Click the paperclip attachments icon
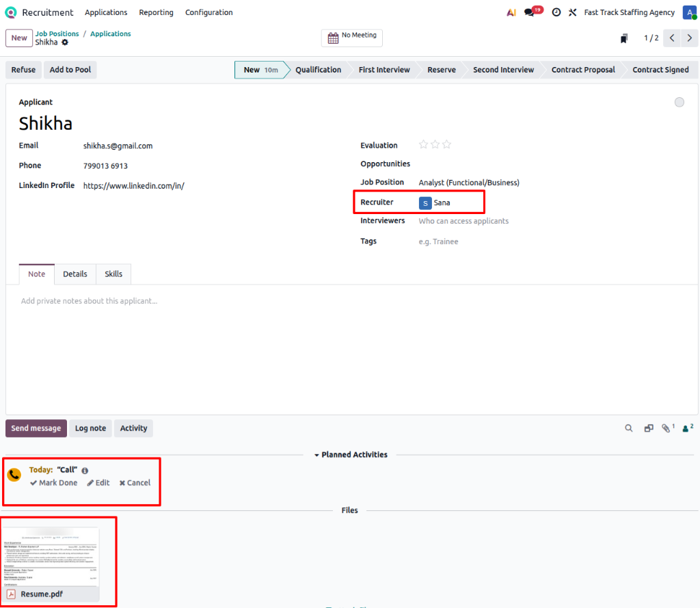The width and height of the screenshot is (700, 608). pyautogui.click(x=667, y=428)
